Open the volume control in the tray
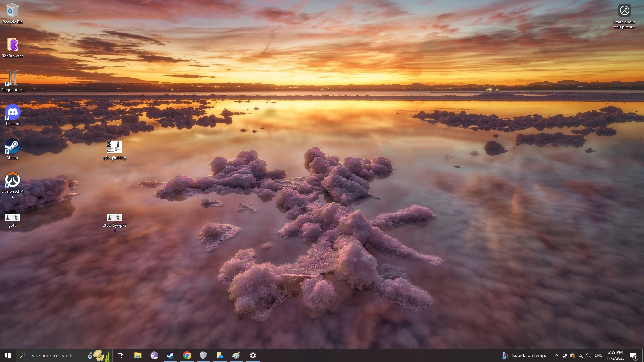 [588, 355]
